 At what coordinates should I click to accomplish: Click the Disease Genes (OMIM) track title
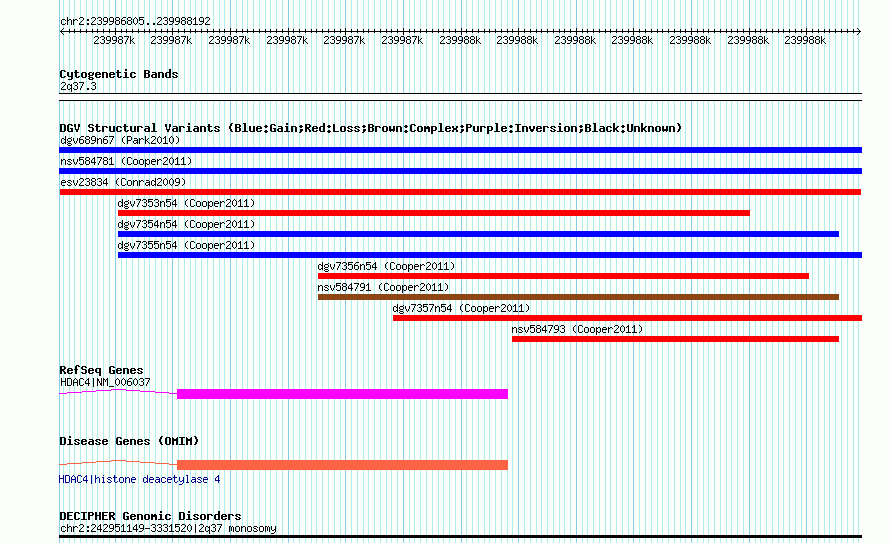(x=129, y=441)
